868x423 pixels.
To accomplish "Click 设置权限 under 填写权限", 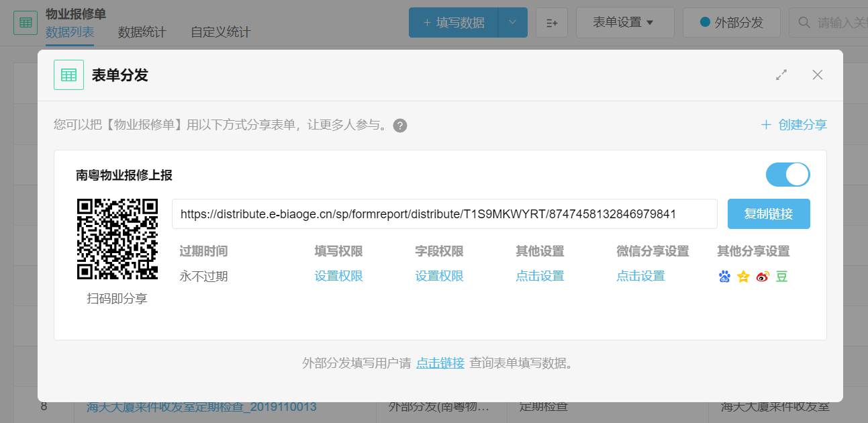I will click(339, 276).
